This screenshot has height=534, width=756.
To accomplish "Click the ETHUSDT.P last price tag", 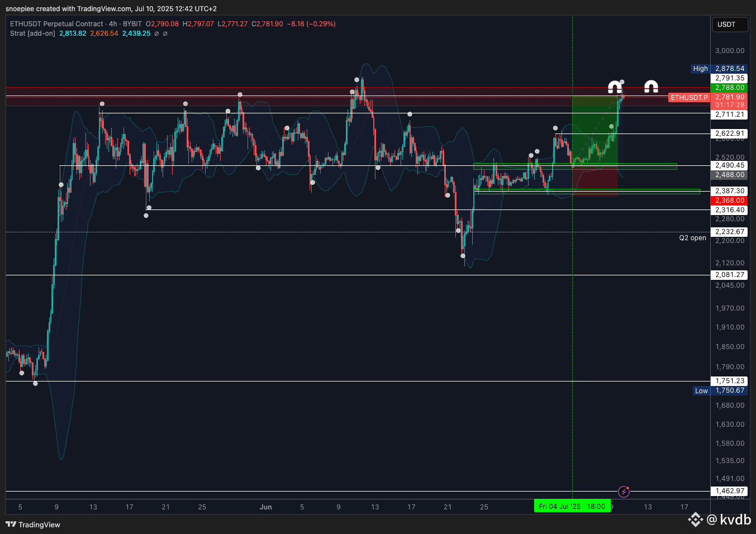I will click(689, 98).
